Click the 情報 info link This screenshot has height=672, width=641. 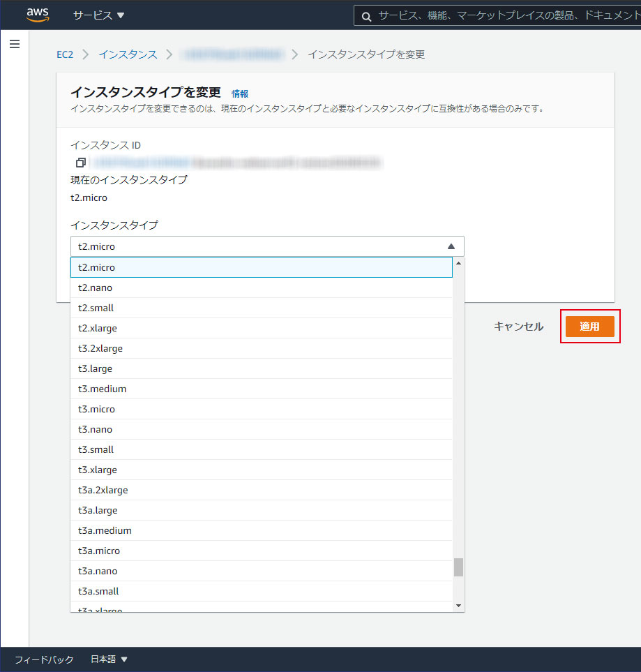pyautogui.click(x=240, y=93)
